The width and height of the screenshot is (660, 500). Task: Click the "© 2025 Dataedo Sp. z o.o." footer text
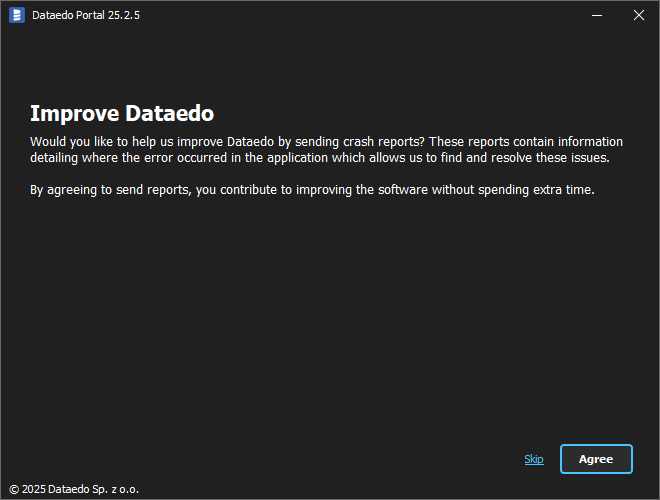(x=74, y=489)
